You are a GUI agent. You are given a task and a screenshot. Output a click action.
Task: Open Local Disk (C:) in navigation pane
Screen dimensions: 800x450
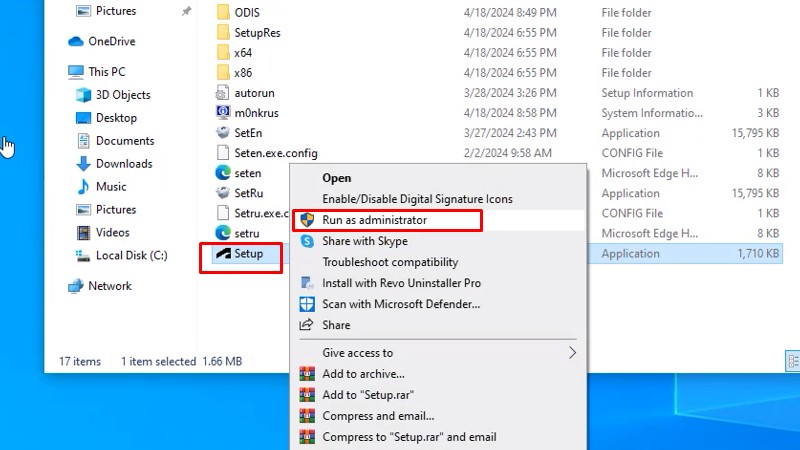(x=131, y=256)
